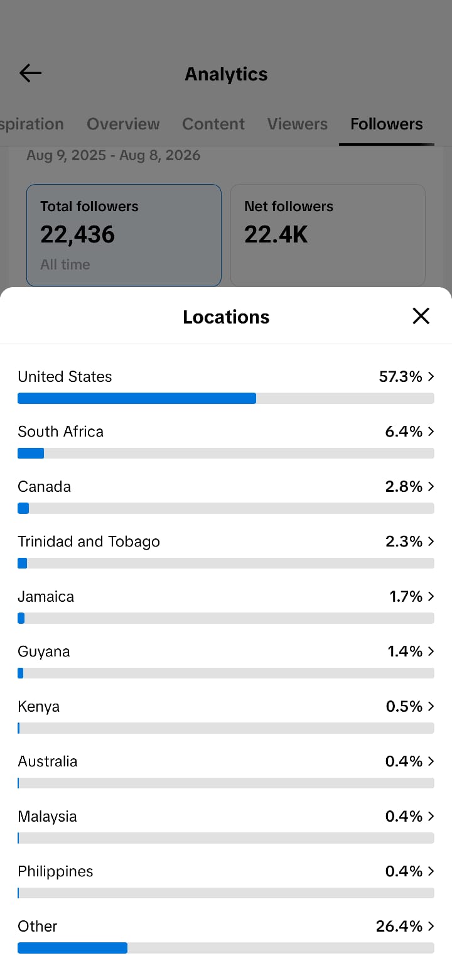The width and height of the screenshot is (452, 980).
Task: Open South Africa breakdown chevron
Action: click(431, 432)
